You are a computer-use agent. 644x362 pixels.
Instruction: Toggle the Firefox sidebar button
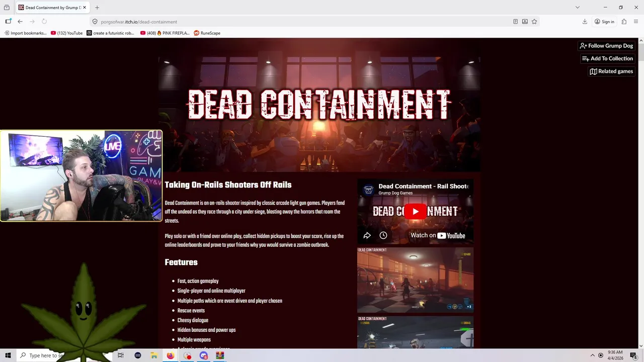point(8,22)
